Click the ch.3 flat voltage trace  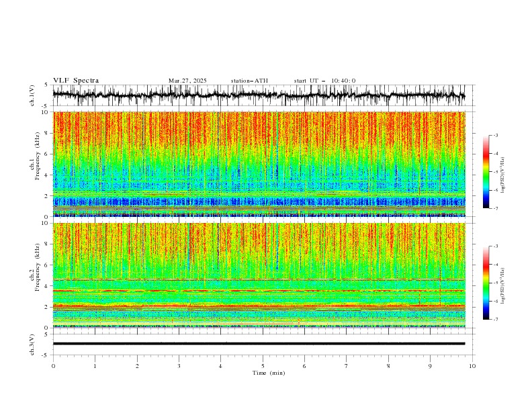(x=259, y=344)
